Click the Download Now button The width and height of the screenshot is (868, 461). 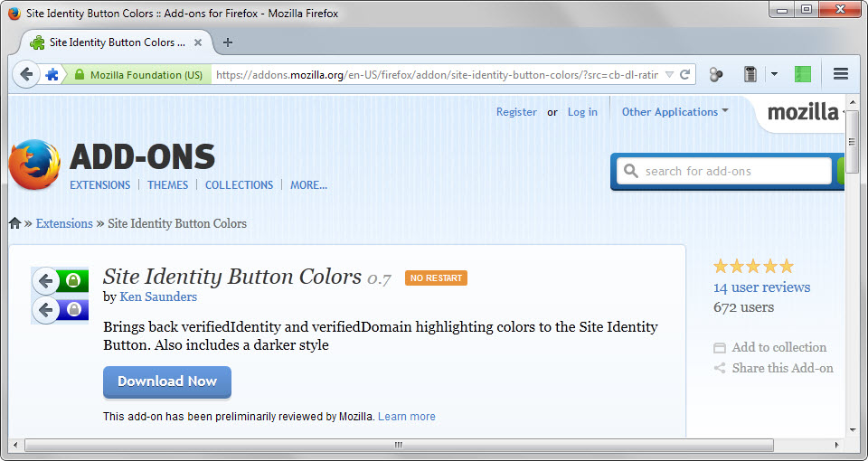tap(167, 381)
